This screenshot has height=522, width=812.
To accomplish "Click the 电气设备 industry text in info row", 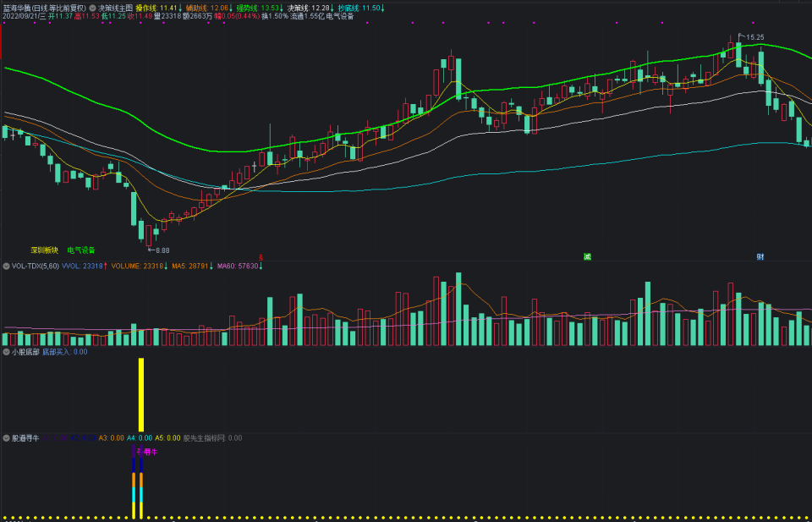I will (x=340, y=17).
